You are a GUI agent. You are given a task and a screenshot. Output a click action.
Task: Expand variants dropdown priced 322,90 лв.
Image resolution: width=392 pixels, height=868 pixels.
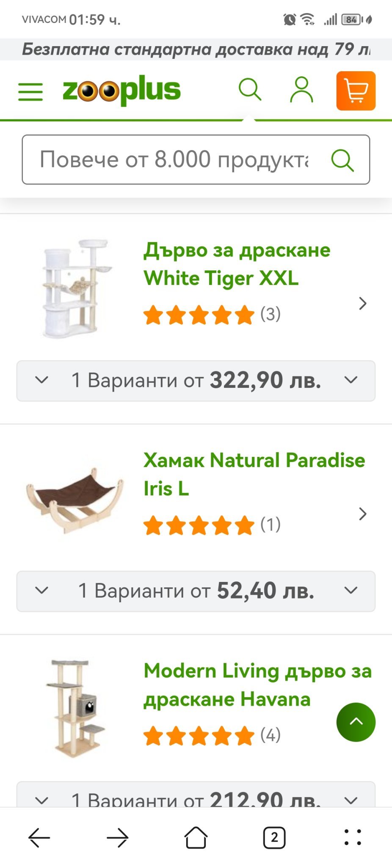196,381
